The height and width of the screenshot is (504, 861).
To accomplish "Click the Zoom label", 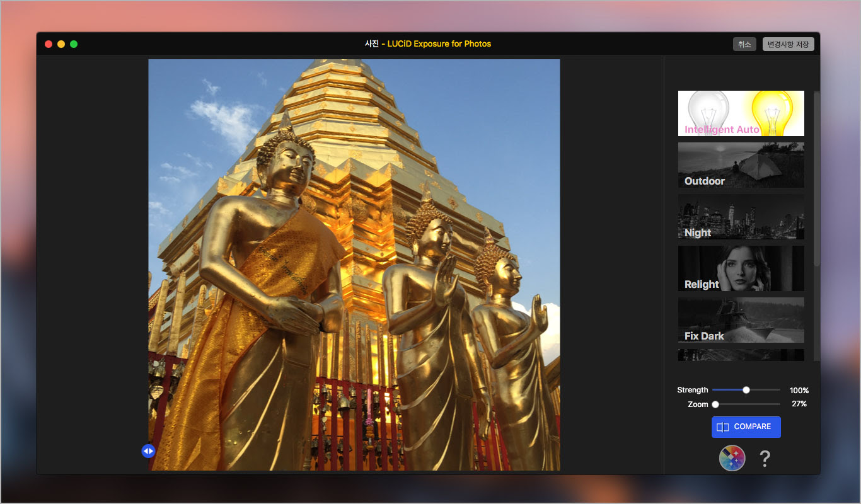I will [x=698, y=404].
